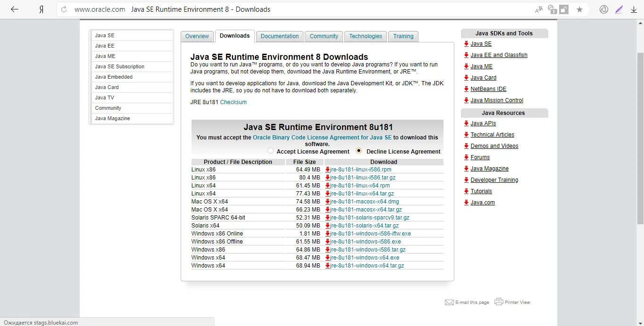This screenshot has width=644, height=326.
Task: Click red arrow beside Developer Training
Action: pos(466,180)
